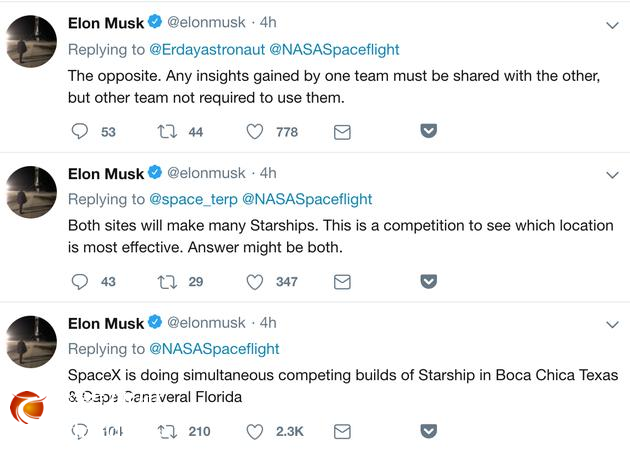
Task: Click Elon Musk's avatar on first tweet
Action: [30, 39]
